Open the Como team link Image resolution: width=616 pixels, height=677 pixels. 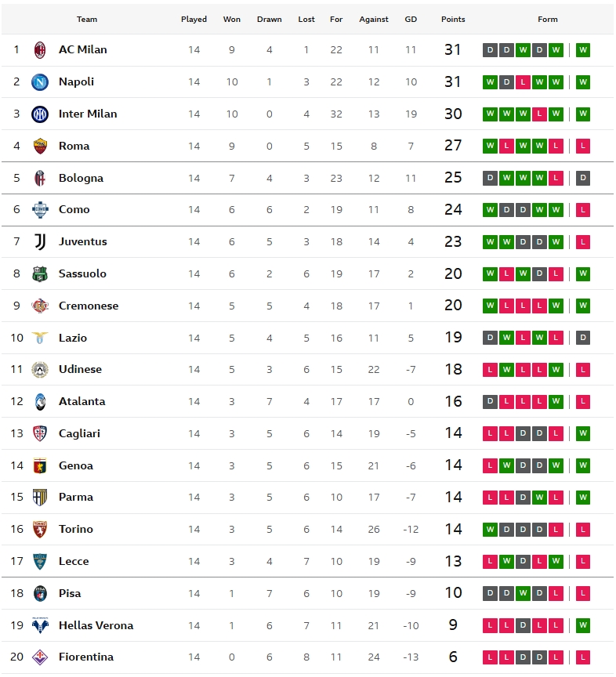74,209
